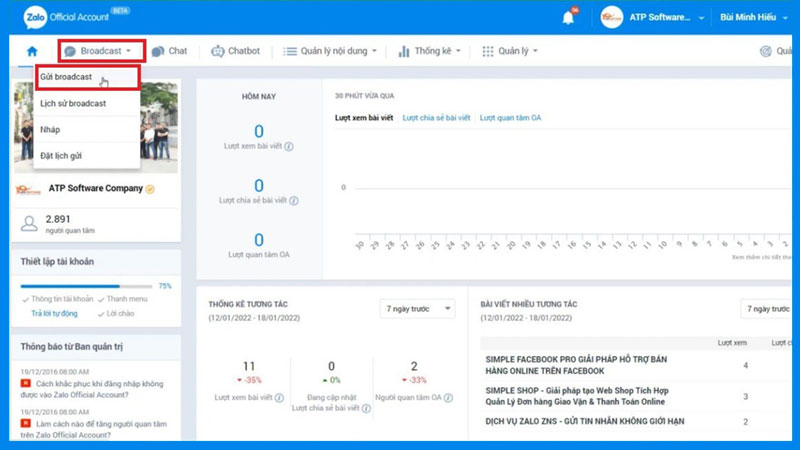The height and width of the screenshot is (450, 800).
Task: Click info icon beside Lượt chia sẻ bài viết
Action: [289, 200]
